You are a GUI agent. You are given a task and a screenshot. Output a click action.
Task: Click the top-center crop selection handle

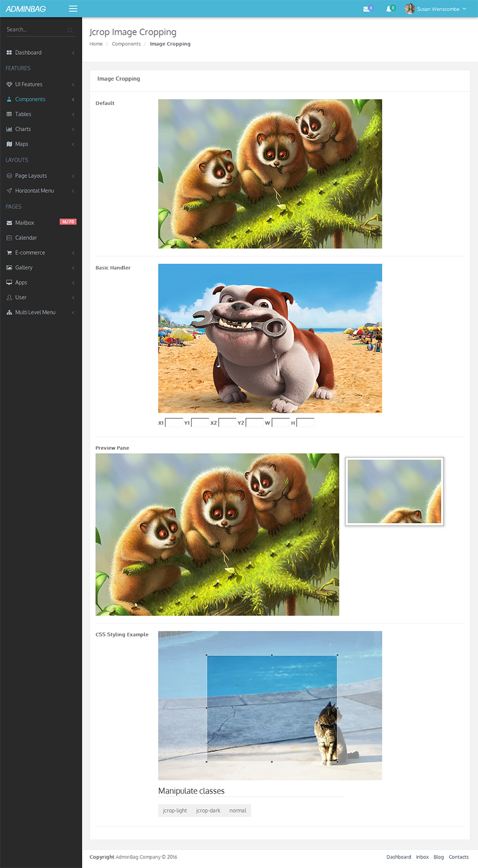coord(272,655)
